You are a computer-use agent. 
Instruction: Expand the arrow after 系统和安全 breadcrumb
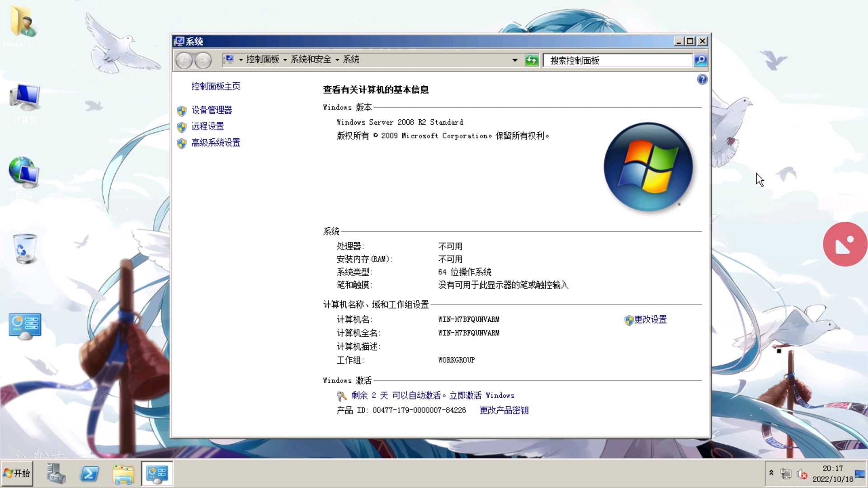[337, 60]
